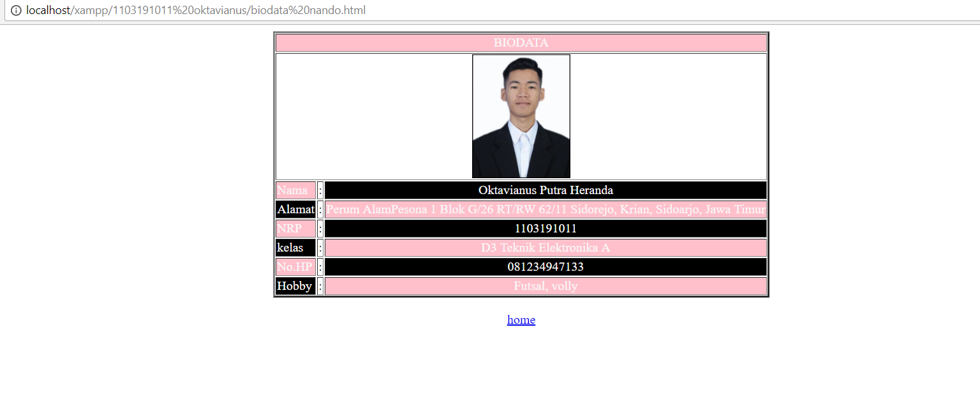Viewport: 980px width, 394px height.
Task: Select the Hobby label cell
Action: coord(295,286)
